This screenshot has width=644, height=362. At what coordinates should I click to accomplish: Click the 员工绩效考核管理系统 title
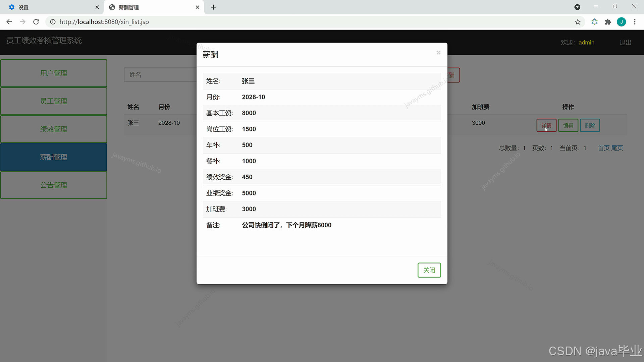coord(44,41)
